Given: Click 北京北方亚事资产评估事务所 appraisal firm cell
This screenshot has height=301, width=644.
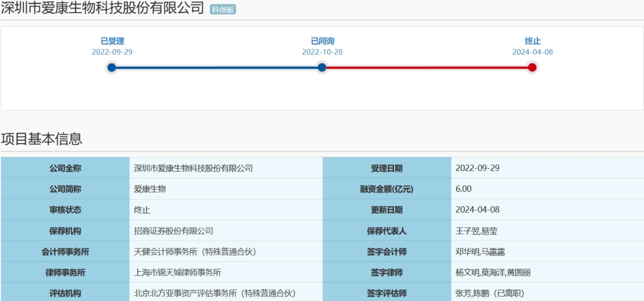Looking at the screenshot, I should tap(215, 293).
